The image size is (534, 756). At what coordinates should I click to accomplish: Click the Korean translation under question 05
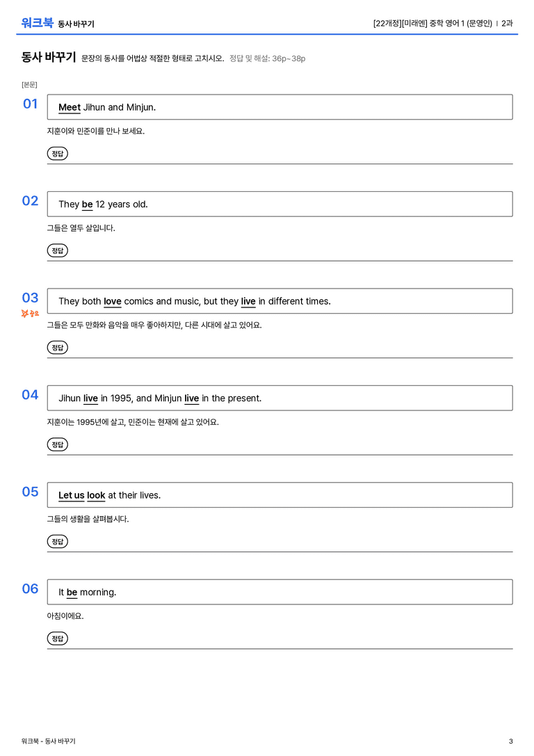pos(88,520)
